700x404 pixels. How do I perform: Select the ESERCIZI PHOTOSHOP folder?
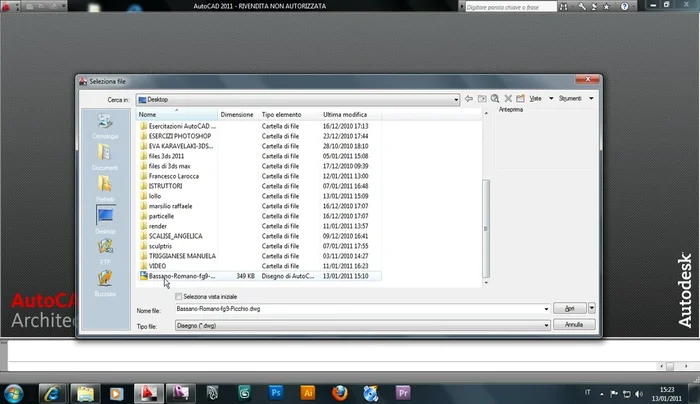tap(179, 136)
